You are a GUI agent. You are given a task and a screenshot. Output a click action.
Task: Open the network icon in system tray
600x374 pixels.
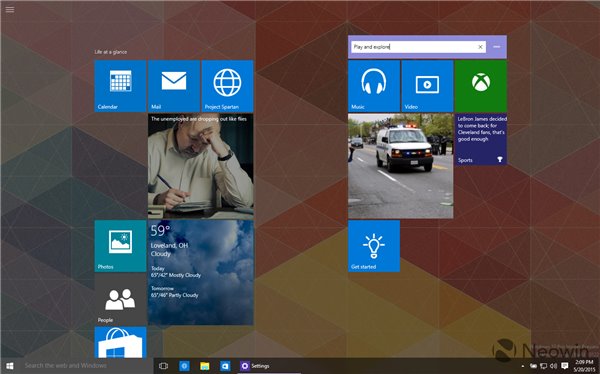pos(543,366)
